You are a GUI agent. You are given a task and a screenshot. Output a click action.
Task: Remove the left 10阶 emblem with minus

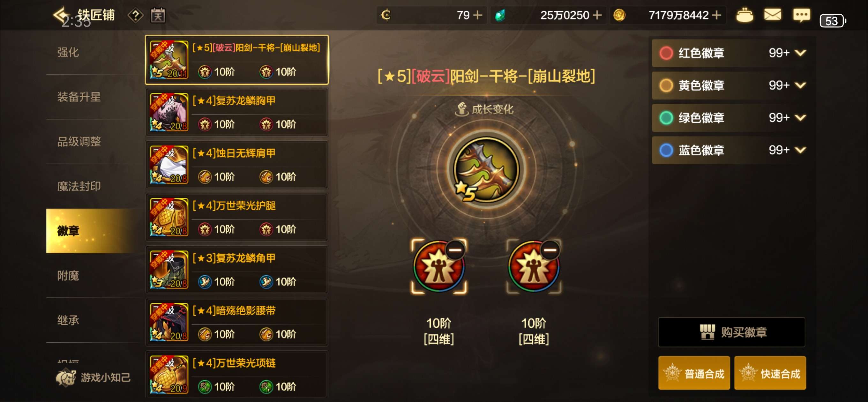(x=455, y=250)
